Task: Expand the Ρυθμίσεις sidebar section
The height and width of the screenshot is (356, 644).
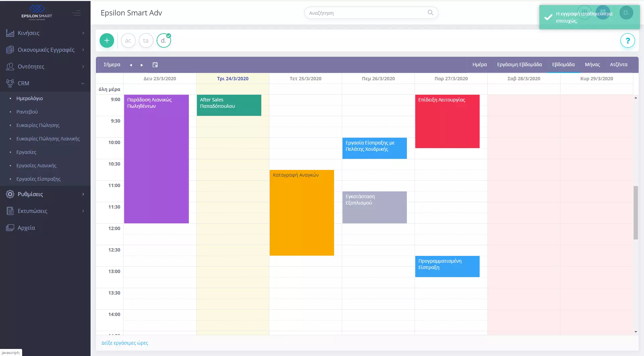Action: [45, 194]
